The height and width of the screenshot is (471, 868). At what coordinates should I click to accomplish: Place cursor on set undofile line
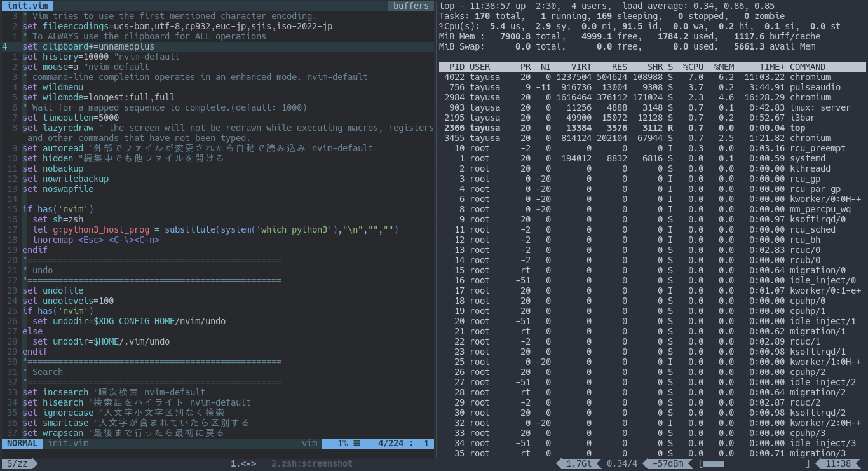pos(53,290)
